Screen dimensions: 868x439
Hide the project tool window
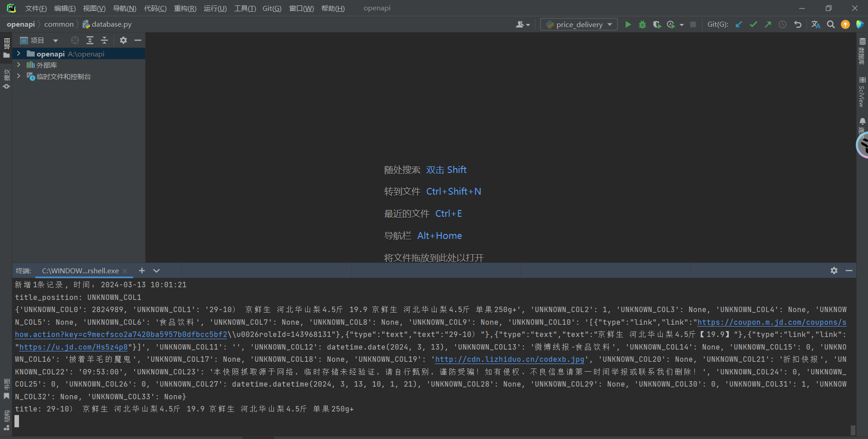(x=138, y=40)
